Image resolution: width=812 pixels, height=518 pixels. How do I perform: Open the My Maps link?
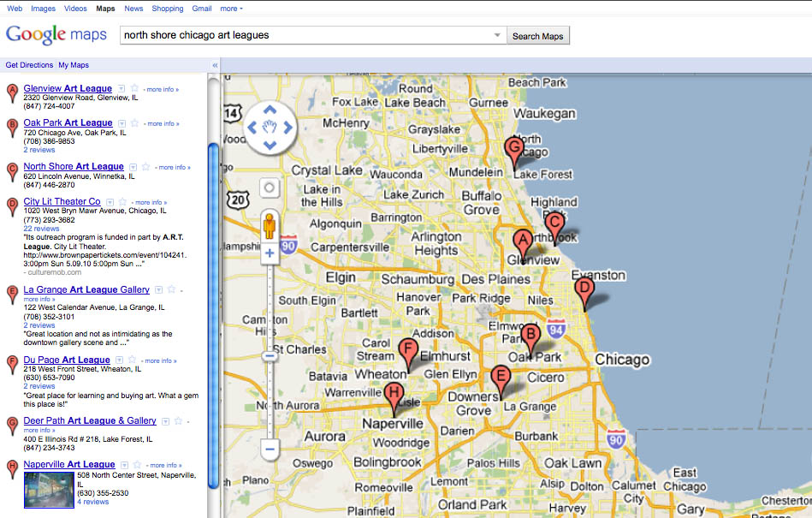pos(74,65)
